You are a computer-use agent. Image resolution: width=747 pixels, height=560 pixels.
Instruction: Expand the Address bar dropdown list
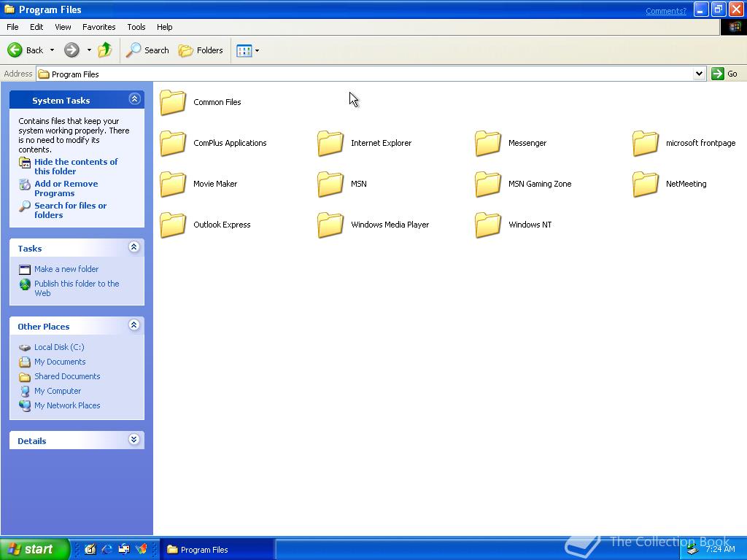[x=699, y=74]
